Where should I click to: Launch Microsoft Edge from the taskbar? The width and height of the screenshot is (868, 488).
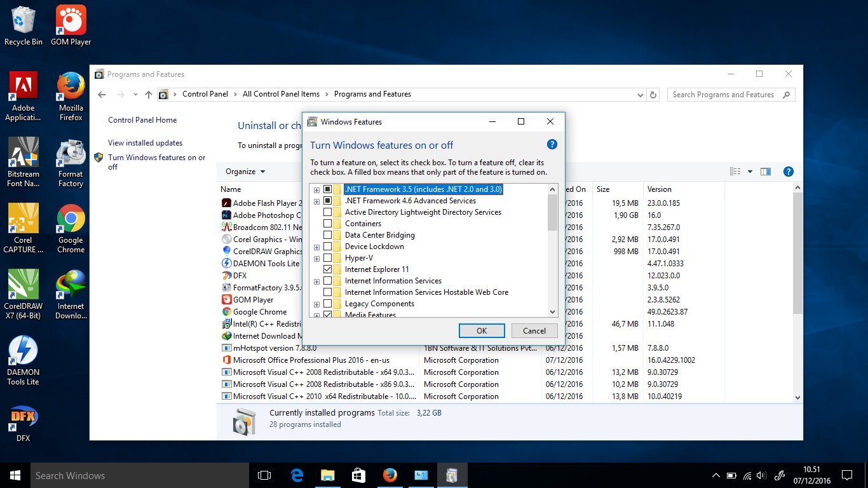pyautogui.click(x=297, y=475)
